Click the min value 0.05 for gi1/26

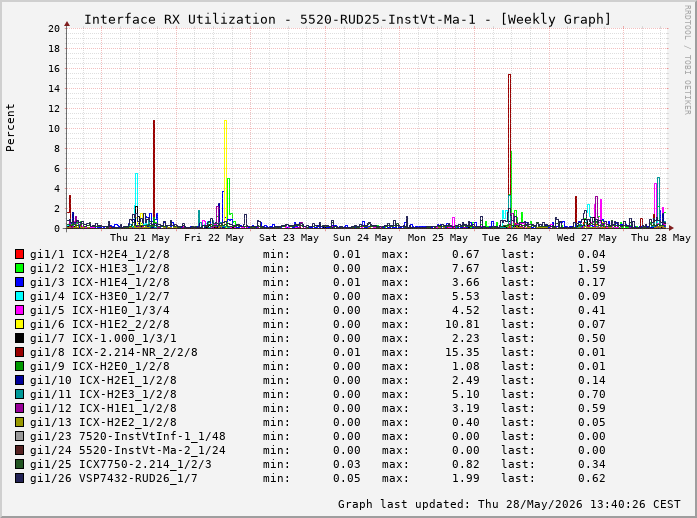point(347,478)
